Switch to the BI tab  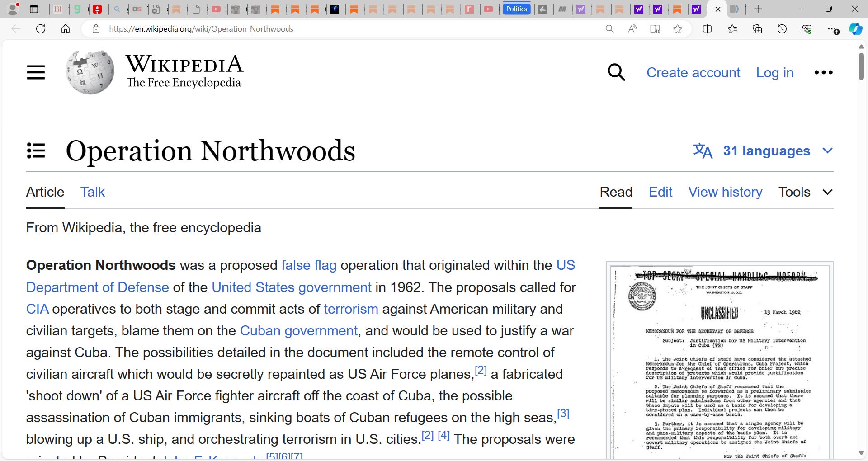(58, 9)
